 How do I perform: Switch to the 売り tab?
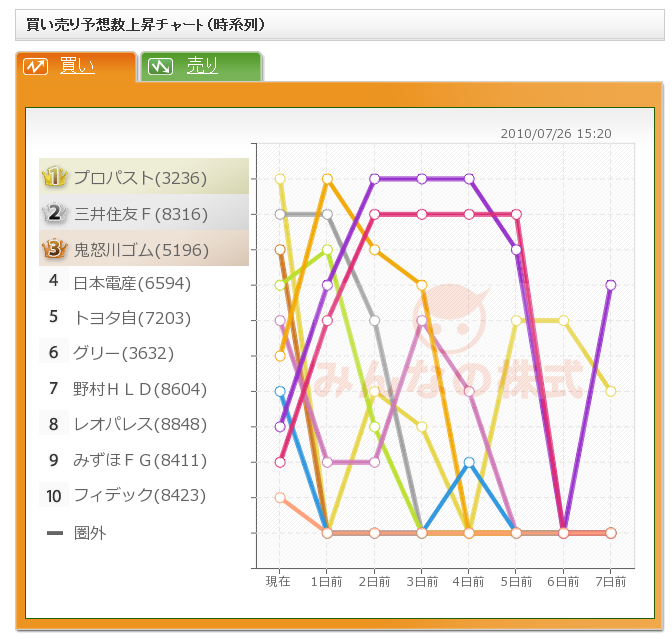[202, 67]
